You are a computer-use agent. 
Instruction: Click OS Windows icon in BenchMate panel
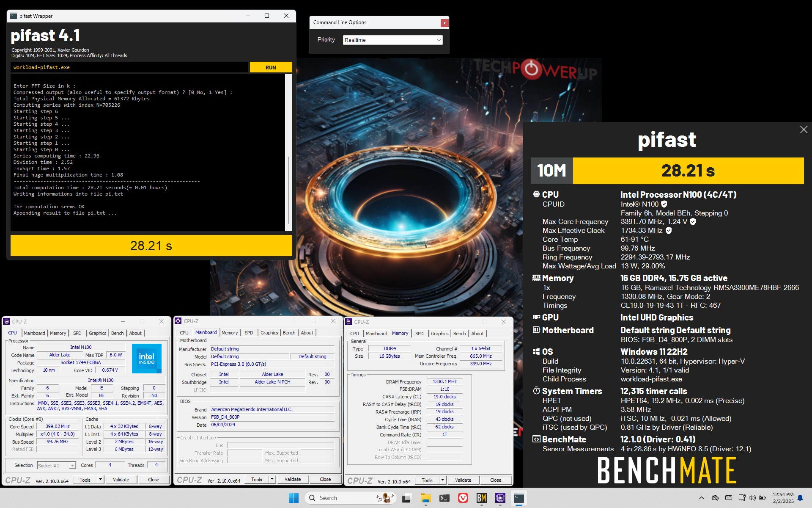pyautogui.click(x=536, y=351)
